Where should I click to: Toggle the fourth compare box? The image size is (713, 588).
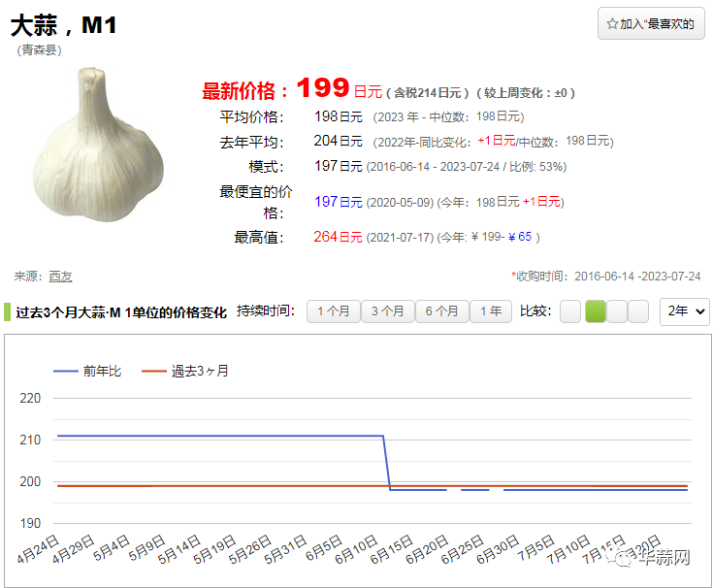(638, 311)
